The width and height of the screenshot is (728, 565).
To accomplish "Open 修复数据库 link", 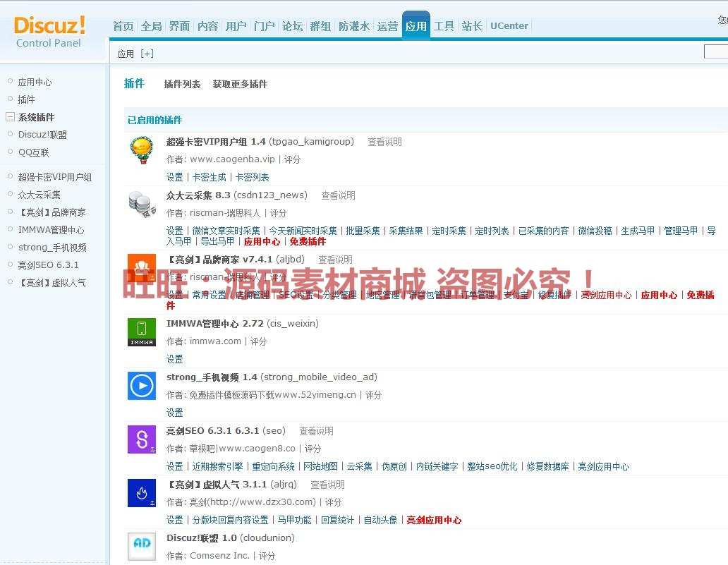I will (547, 466).
